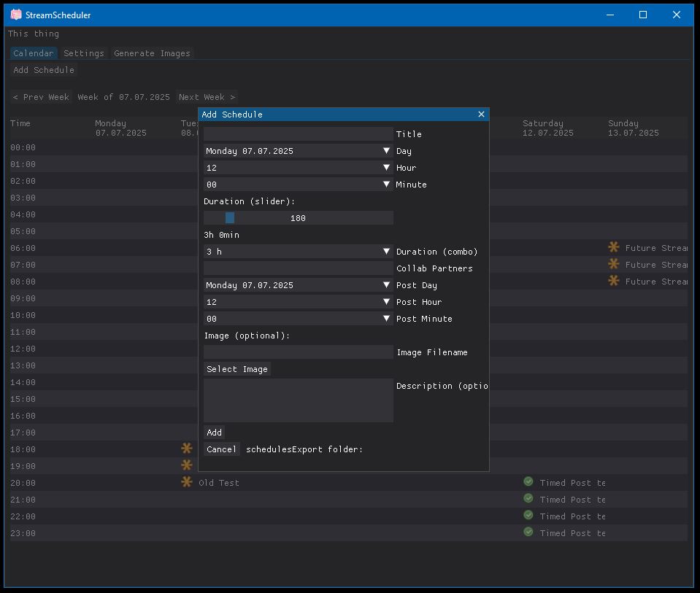Click the green checkmark on the 21:00 Timed Post
The width and height of the screenshot is (700, 593).
point(528,498)
